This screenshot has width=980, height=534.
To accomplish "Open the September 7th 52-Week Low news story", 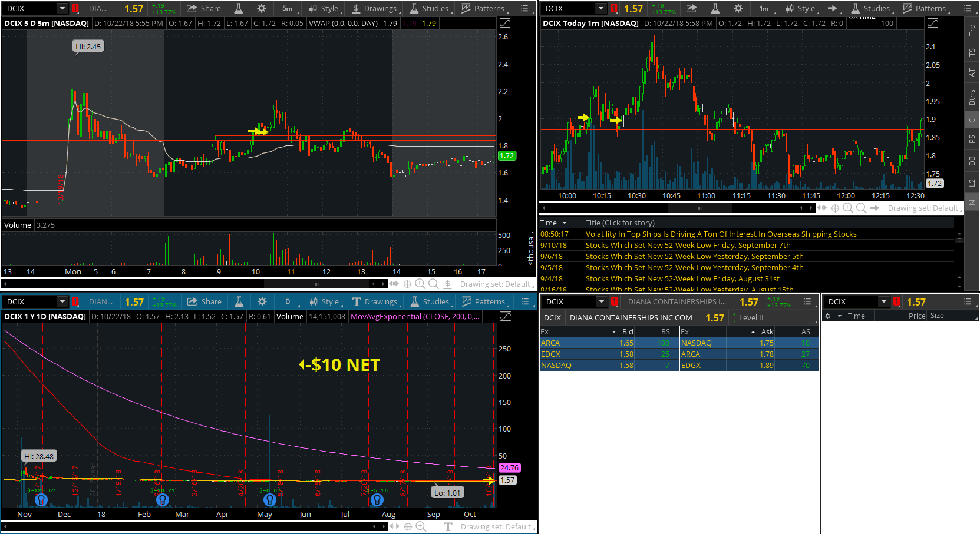I will pos(688,245).
